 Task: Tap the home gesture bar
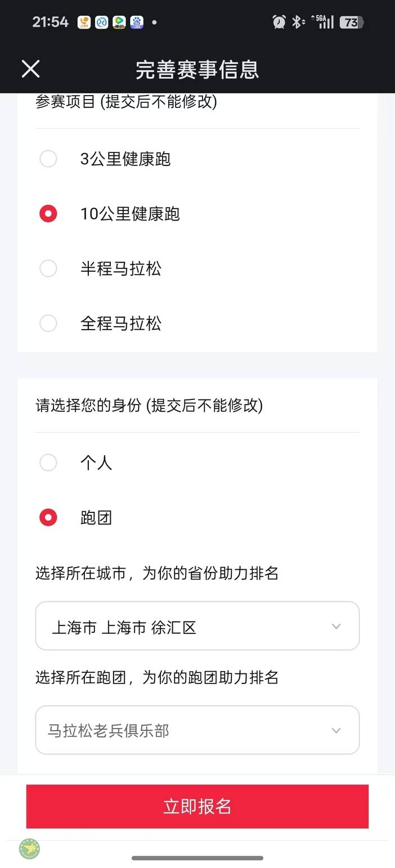tap(197, 858)
